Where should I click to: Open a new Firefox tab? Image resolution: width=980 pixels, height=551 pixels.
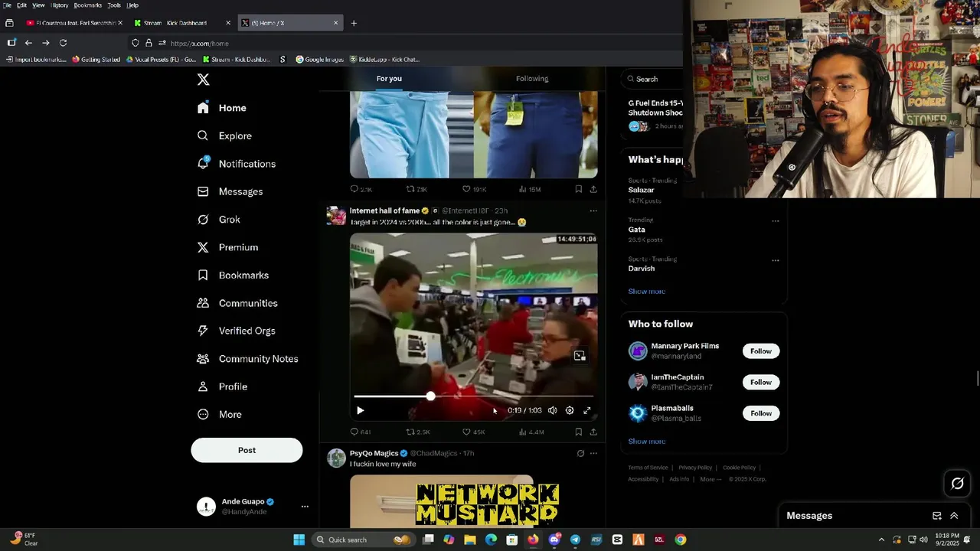pos(354,23)
